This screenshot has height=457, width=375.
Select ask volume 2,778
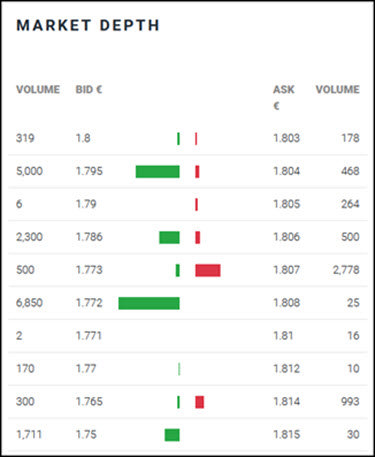click(346, 270)
